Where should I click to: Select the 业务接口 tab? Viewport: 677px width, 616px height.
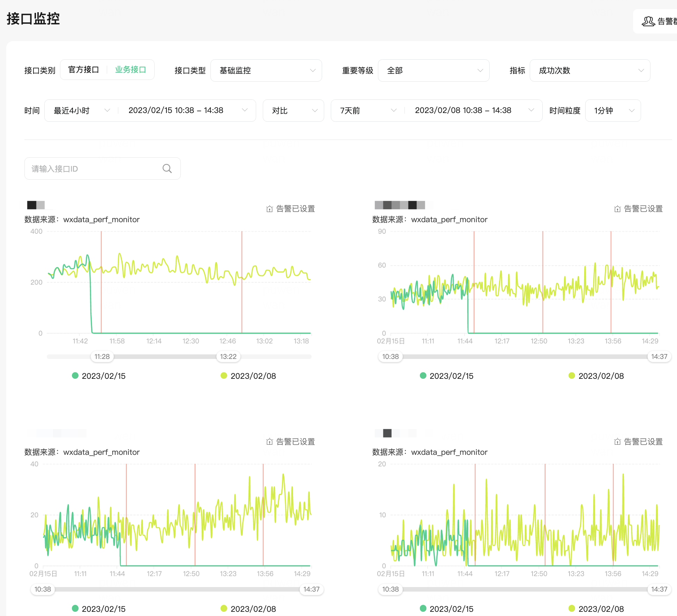[x=131, y=70]
